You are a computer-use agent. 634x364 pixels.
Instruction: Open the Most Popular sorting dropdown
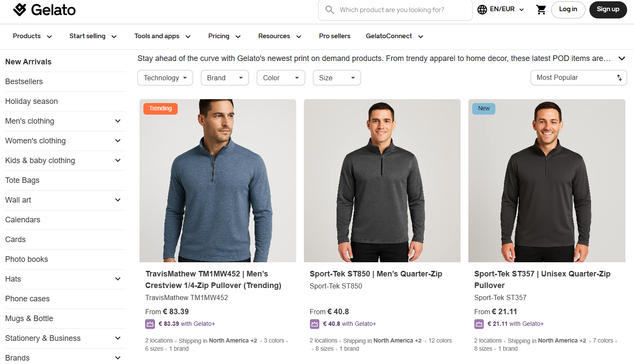pos(578,78)
